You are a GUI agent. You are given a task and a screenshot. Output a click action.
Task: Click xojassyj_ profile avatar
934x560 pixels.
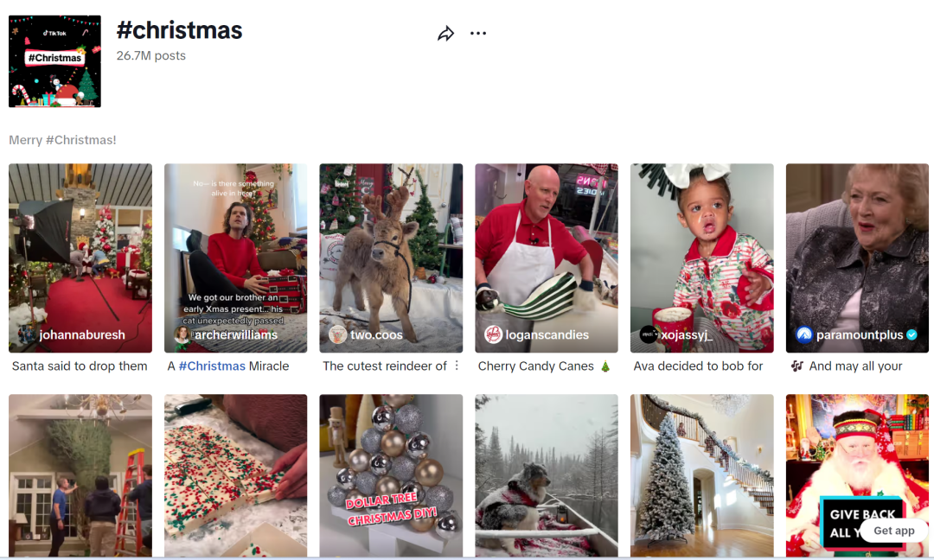tap(649, 334)
